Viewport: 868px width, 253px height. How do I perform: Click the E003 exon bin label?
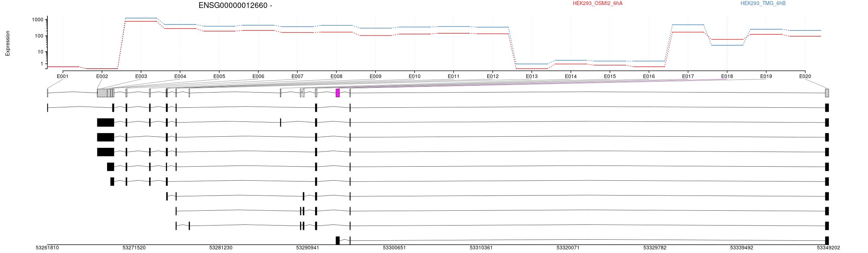tap(141, 77)
